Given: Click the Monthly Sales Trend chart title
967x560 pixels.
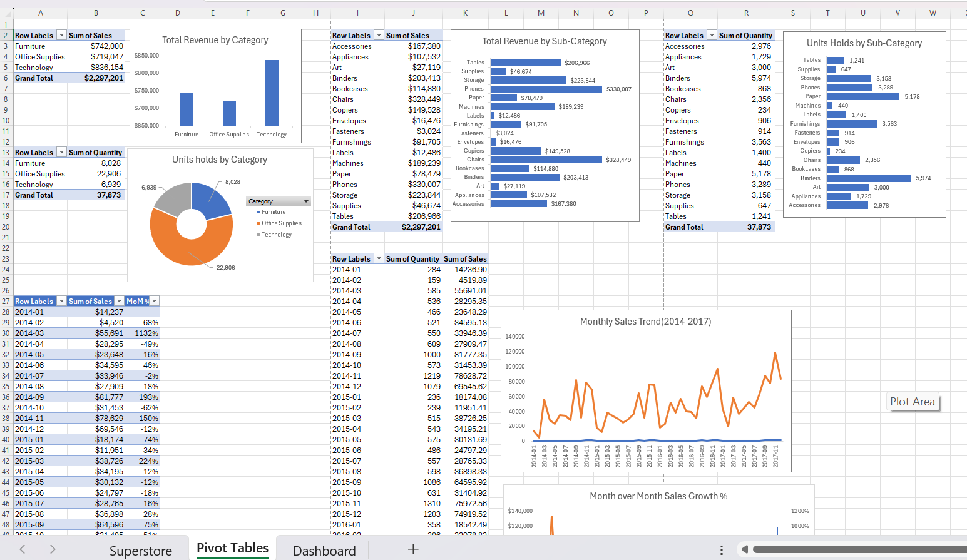Looking at the screenshot, I should 647,321.
